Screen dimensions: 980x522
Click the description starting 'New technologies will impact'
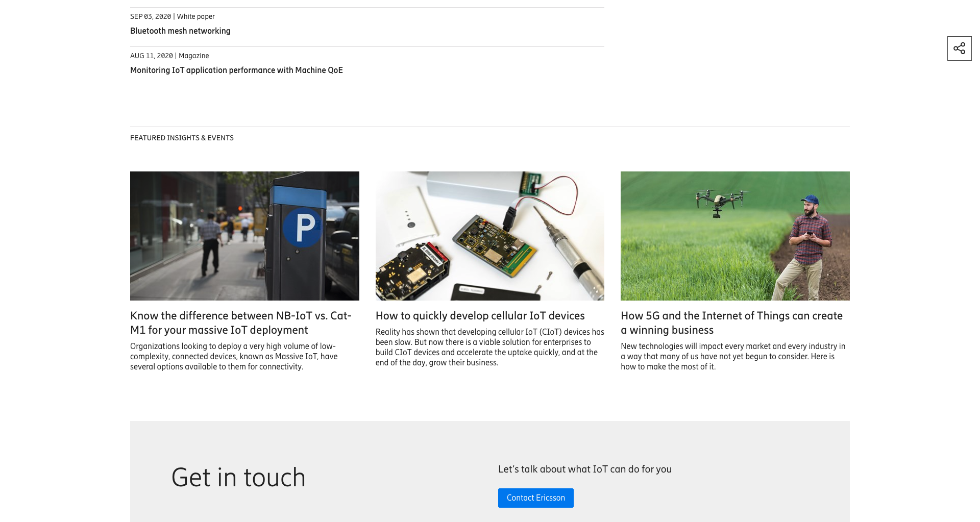pyautogui.click(x=733, y=357)
